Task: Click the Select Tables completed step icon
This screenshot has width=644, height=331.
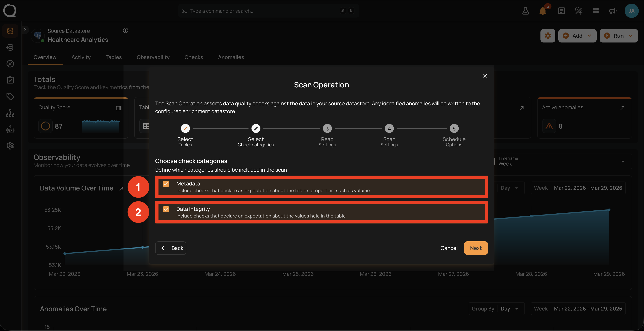Action: [185, 128]
